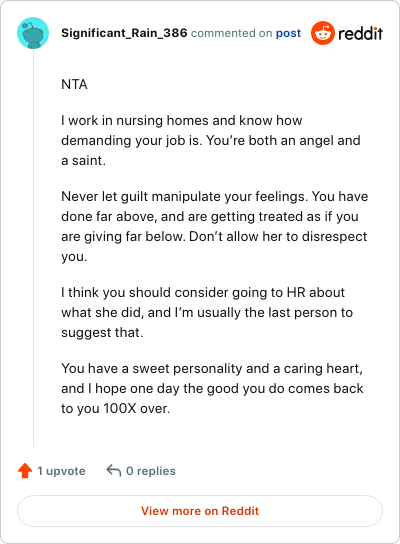Viewport: 400px width, 544px height.
Task: Click the "a saint." text line
Action: [x=83, y=161]
